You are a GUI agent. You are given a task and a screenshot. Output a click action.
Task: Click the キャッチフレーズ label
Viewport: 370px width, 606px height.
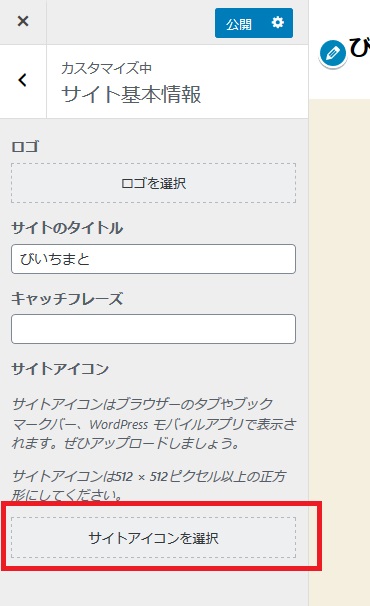coord(67,299)
